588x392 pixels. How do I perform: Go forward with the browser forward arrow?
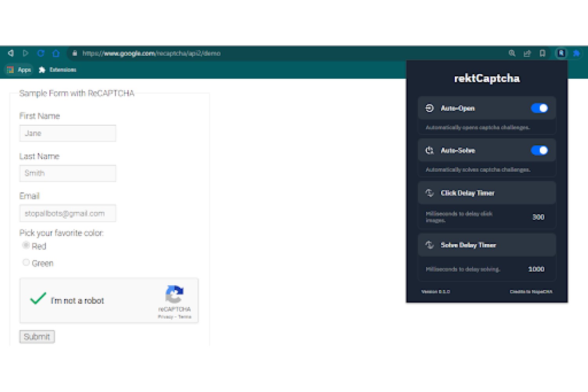click(x=25, y=53)
